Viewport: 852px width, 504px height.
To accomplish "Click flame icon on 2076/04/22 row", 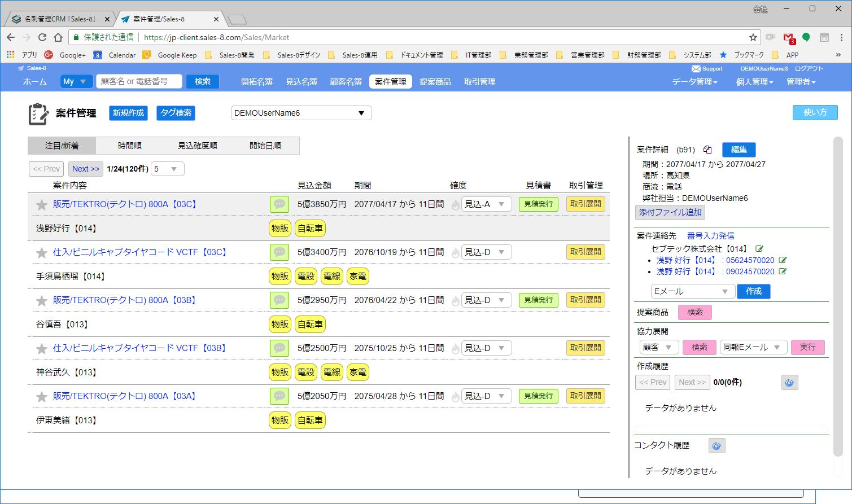I will tap(455, 301).
